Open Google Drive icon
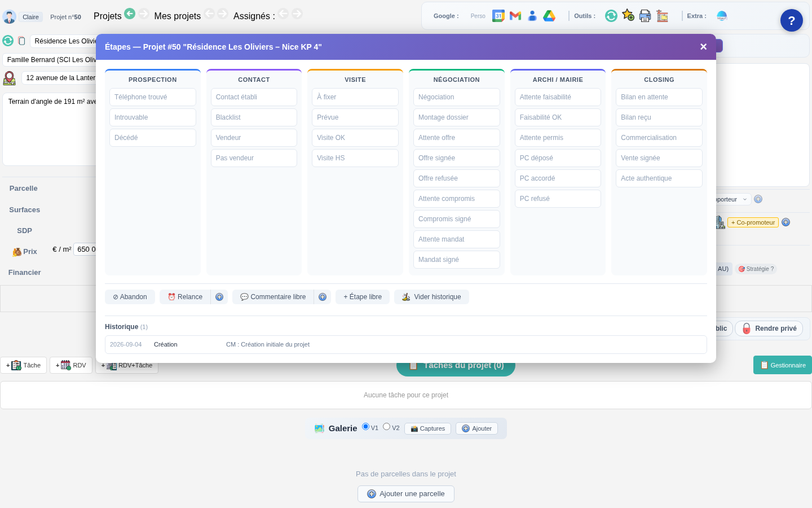812x508 pixels. [x=549, y=16]
